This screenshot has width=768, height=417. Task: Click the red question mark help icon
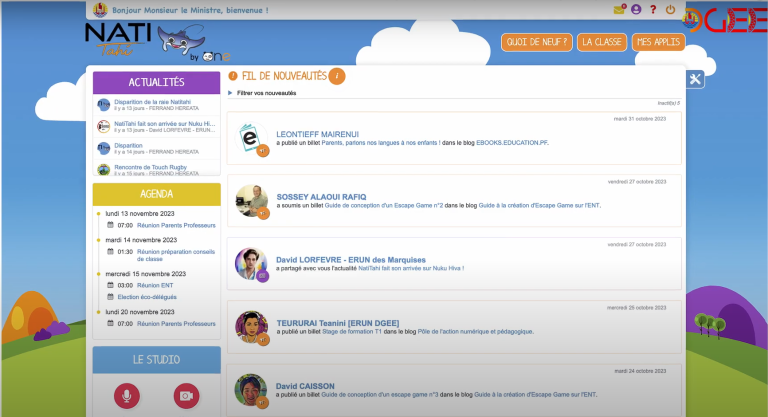tap(653, 10)
